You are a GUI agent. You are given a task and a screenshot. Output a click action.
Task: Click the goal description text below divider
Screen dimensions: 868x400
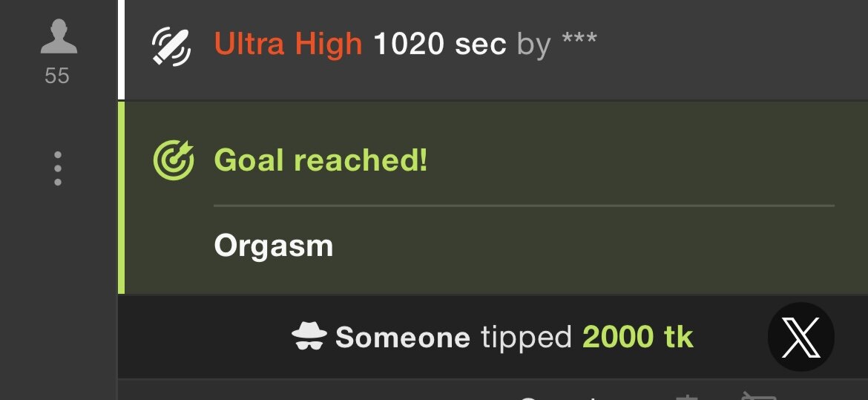click(274, 245)
